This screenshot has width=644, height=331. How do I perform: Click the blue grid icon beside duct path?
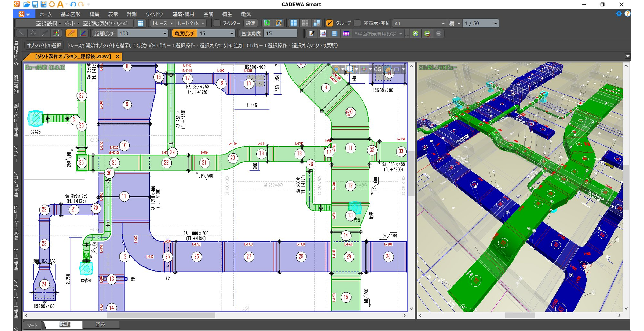pos(140,23)
